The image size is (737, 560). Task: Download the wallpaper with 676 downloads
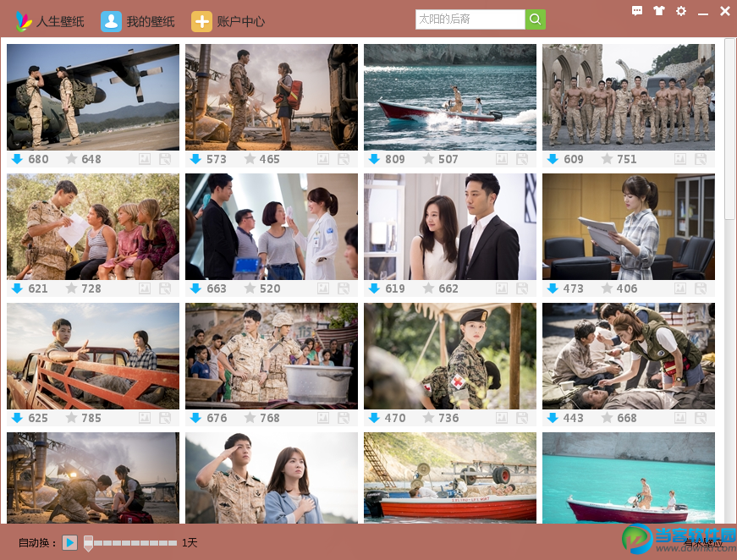click(x=195, y=418)
